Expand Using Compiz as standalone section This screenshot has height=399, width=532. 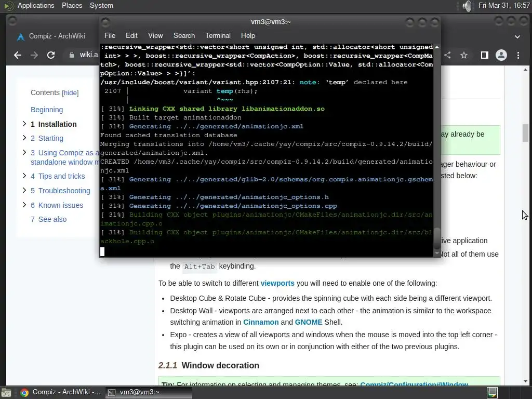pyautogui.click(x=24, y=152)
